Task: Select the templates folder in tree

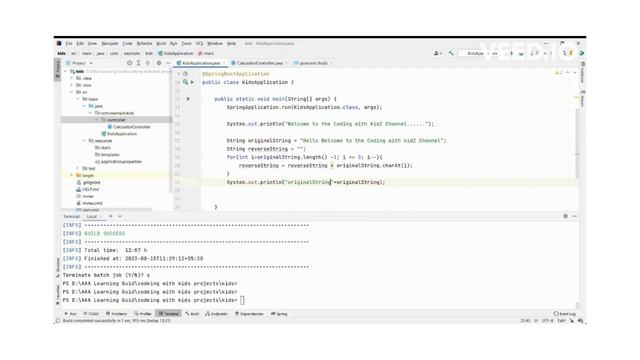Action: (107, 155)
